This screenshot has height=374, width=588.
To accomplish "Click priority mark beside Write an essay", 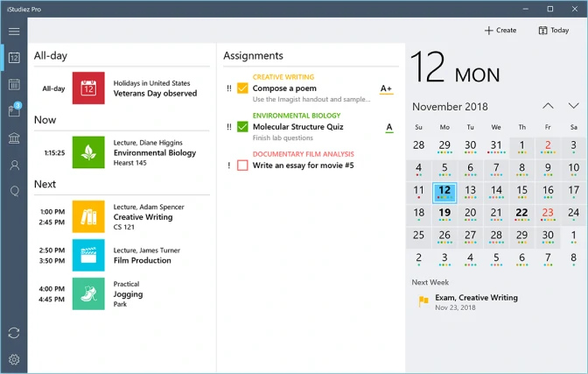I will [228, 166].
